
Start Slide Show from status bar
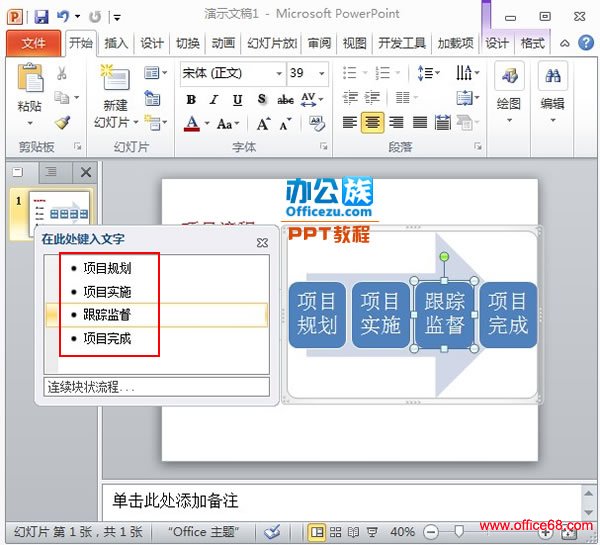(372, 532)
